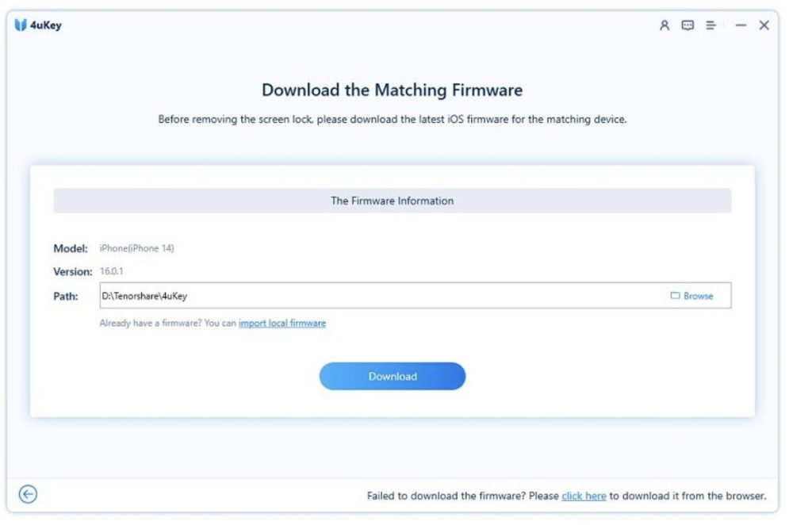
Task: Select The Firmware Information header bar
Action: point(392,201)
